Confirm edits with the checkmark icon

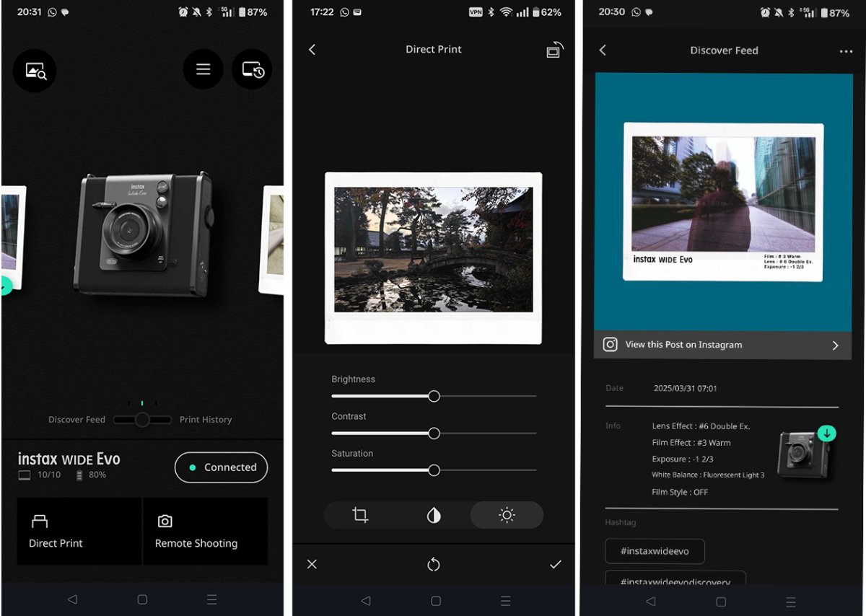[x=555, y=564]
